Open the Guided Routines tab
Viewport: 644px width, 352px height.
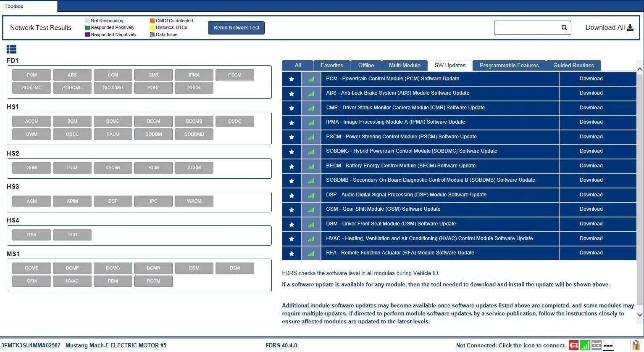(x=573, y=66)
